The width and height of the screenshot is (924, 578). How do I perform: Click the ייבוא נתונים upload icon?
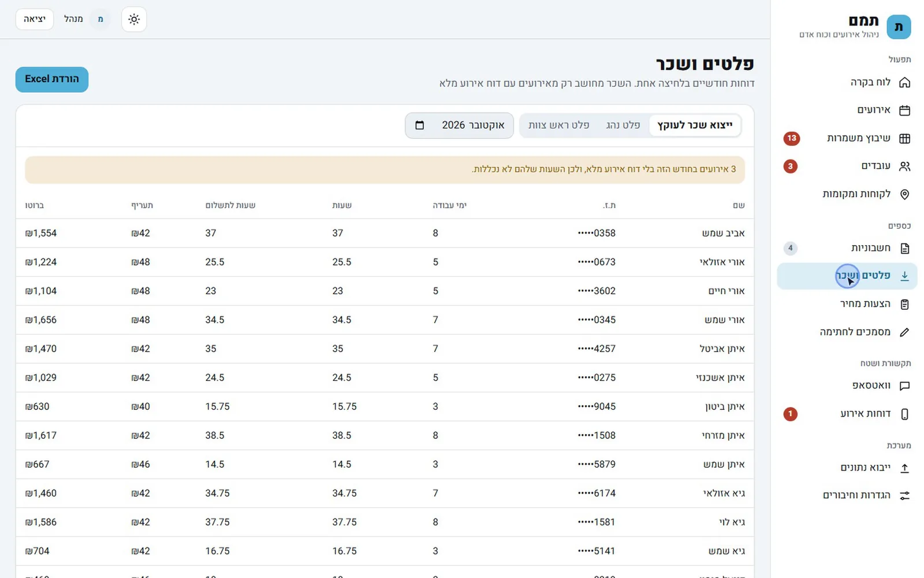(x=904, y=468)
